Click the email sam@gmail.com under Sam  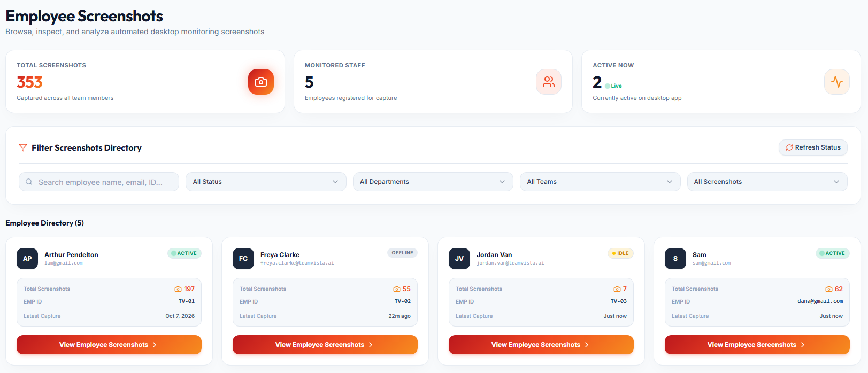711,263
